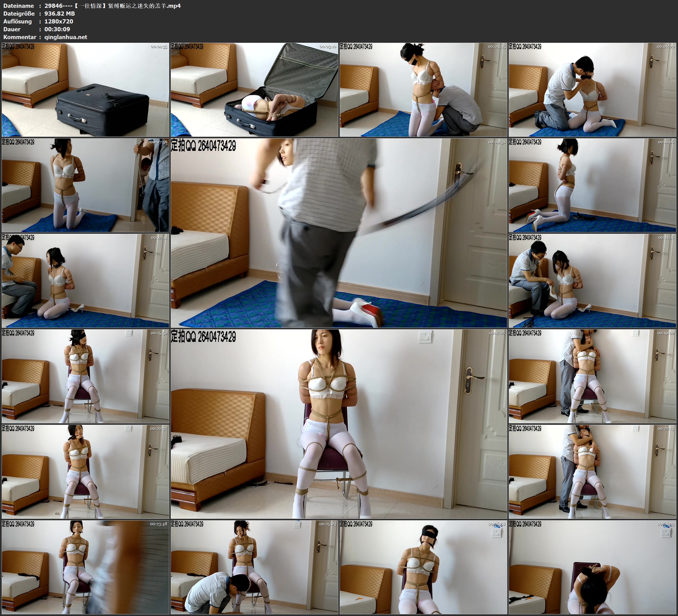Select the thumbnail timestamped 00:03:10
The width and height of the screenshot is (678, 616).
pos(254,90)
